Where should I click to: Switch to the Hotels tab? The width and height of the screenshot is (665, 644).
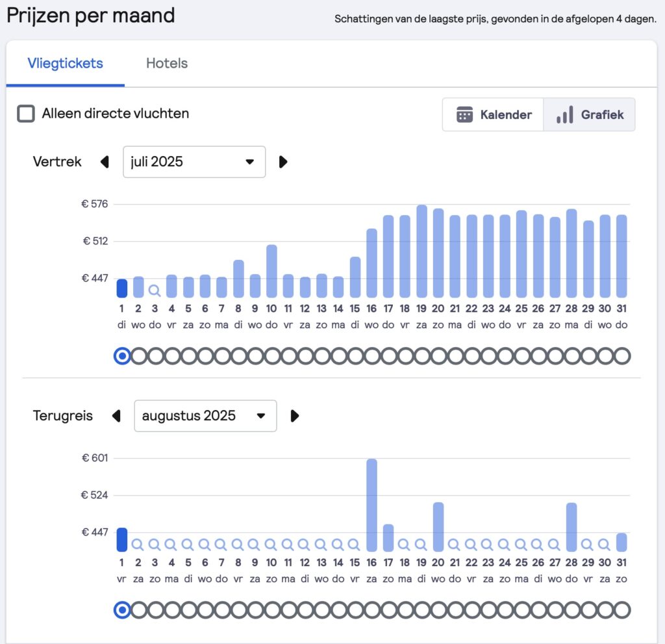click(167, 63)
